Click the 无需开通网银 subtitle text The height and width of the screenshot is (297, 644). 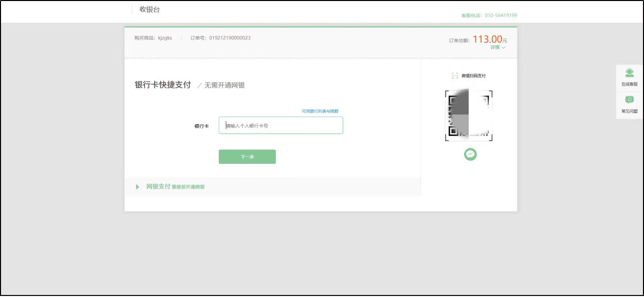pyautogui.click(x=224, y=86)
